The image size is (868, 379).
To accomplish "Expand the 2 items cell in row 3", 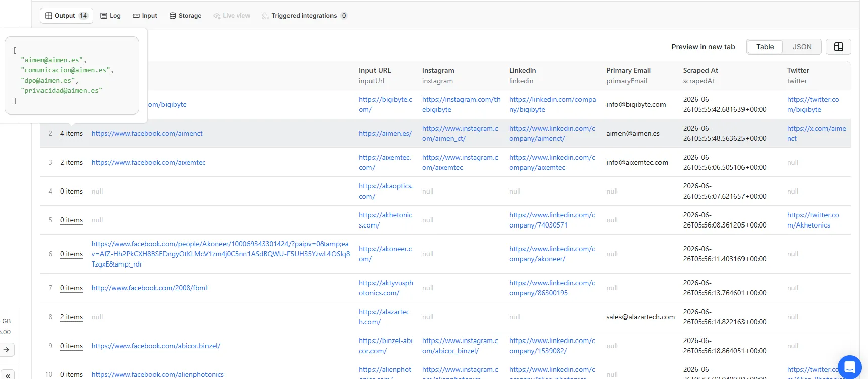I will 71,162.
